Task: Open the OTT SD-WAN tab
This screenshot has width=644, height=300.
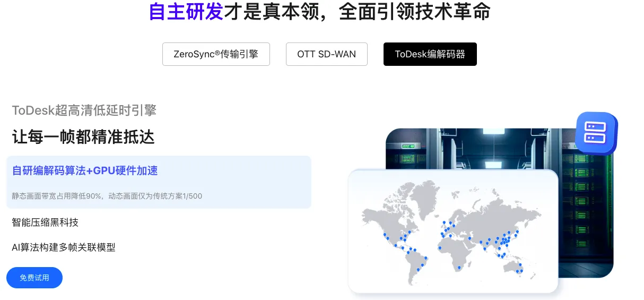Action: pos(327,54)
